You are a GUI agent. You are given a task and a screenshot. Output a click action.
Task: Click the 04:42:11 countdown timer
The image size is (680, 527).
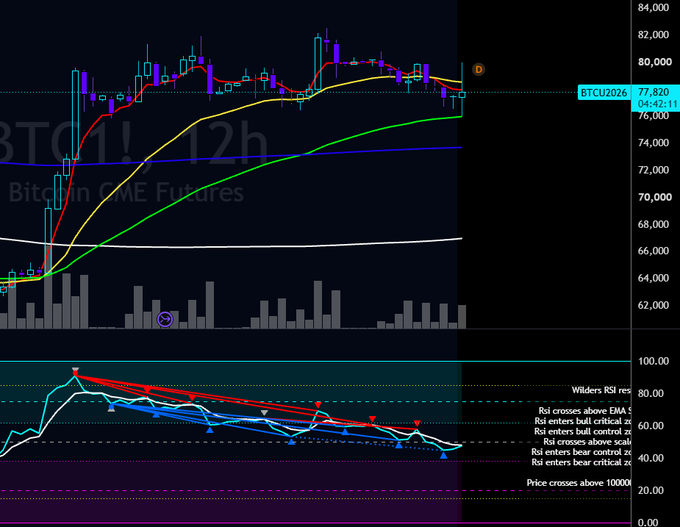click(x=657, y=104)
